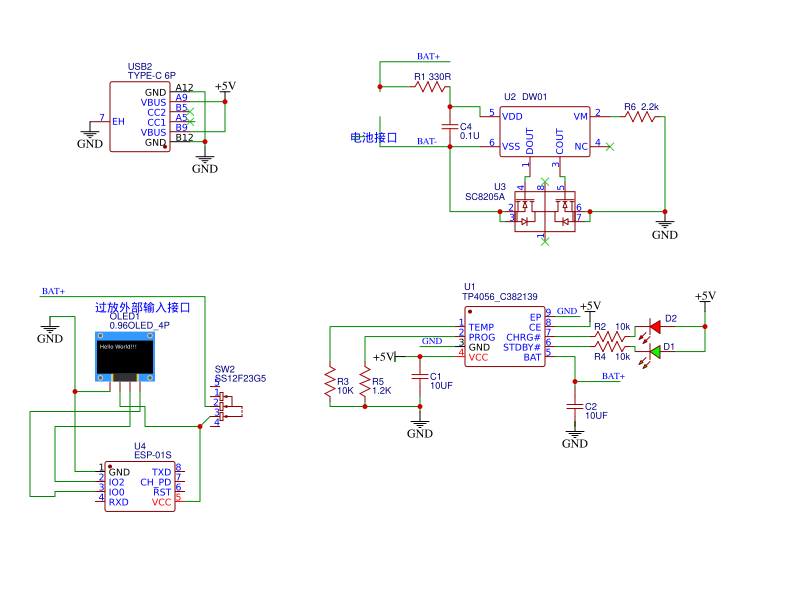Screen dimensions: 800x601
Task: Select the C4 0.1U capacitor symbol
Action: coord(450,127)
